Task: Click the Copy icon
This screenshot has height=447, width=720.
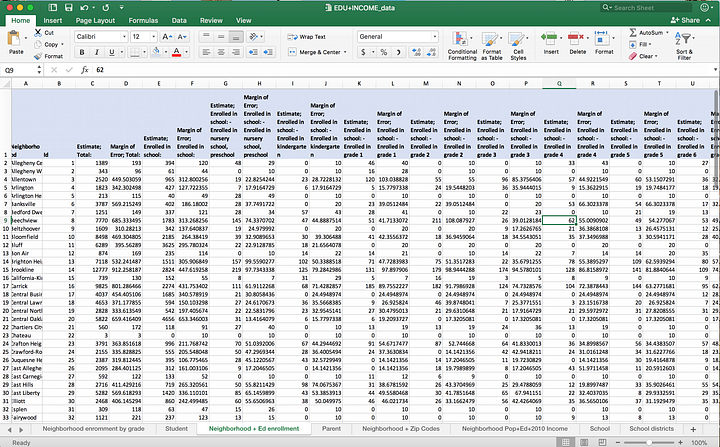Action: [38, 45]
